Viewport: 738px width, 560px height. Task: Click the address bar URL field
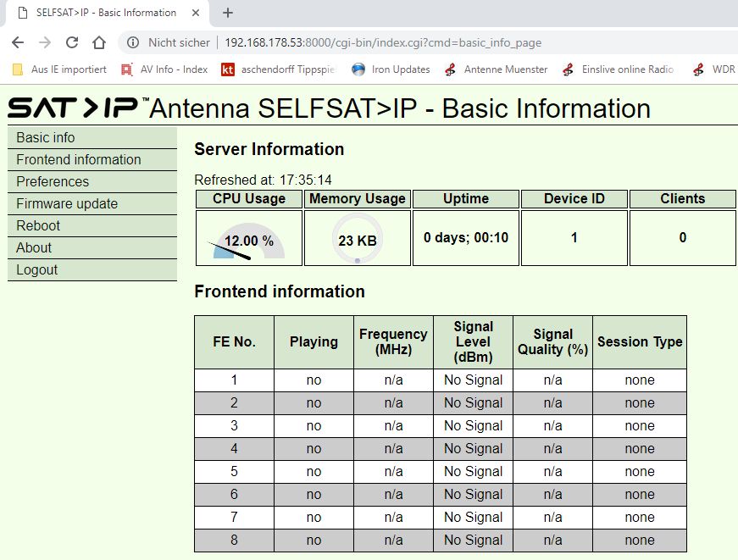pyautogui.click(x=381, y=42)
